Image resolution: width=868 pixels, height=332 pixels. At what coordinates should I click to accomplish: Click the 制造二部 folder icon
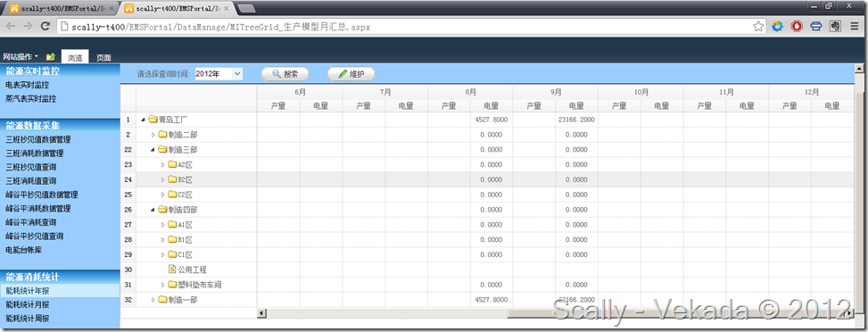pos(162,134)
